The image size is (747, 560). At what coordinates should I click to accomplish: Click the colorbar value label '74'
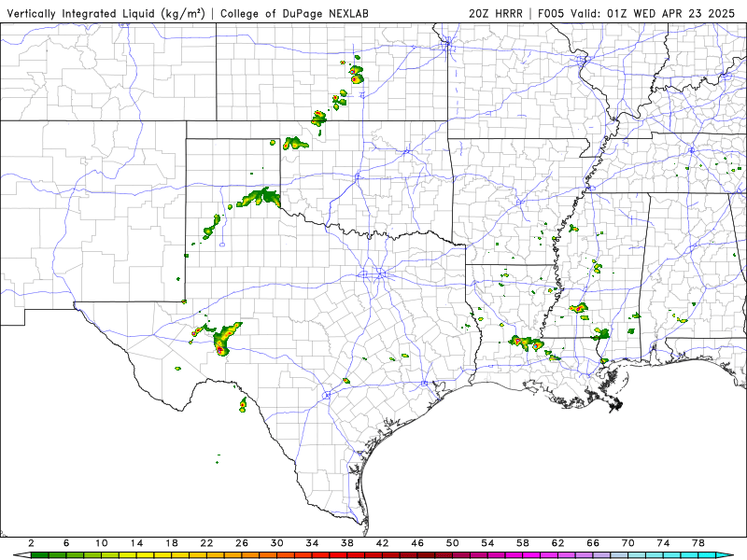[x=663, y=543]
